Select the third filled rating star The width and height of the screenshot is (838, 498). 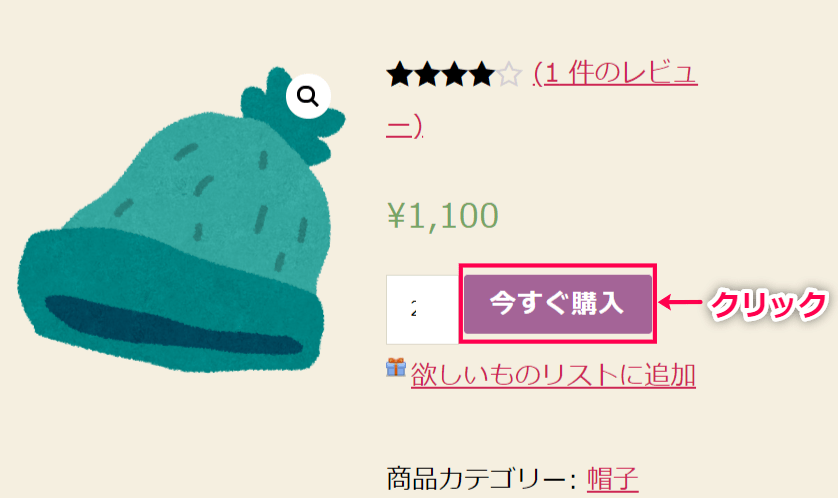454,74
